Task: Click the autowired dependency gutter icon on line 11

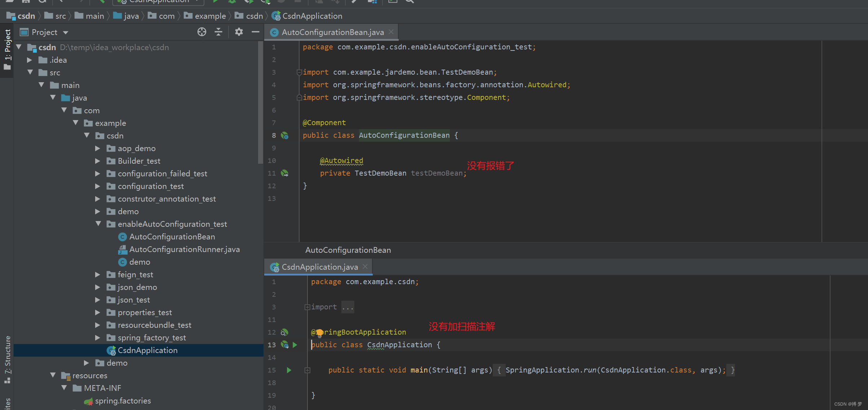Action: point(285,173)
